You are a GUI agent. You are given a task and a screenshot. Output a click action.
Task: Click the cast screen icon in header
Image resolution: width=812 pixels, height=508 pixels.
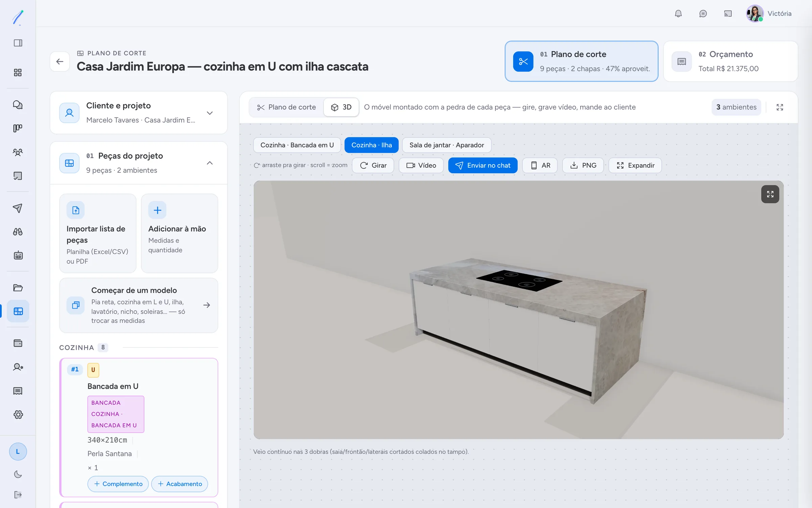(728, 14)
